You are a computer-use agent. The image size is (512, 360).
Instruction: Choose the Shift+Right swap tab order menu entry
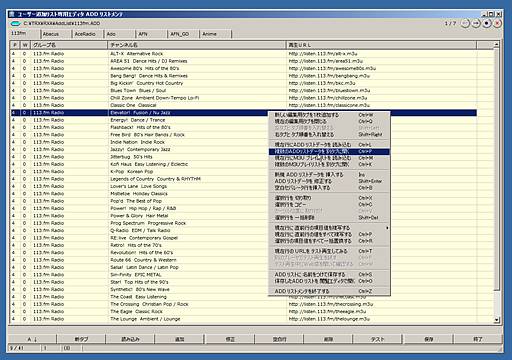[x=329, y=135]
